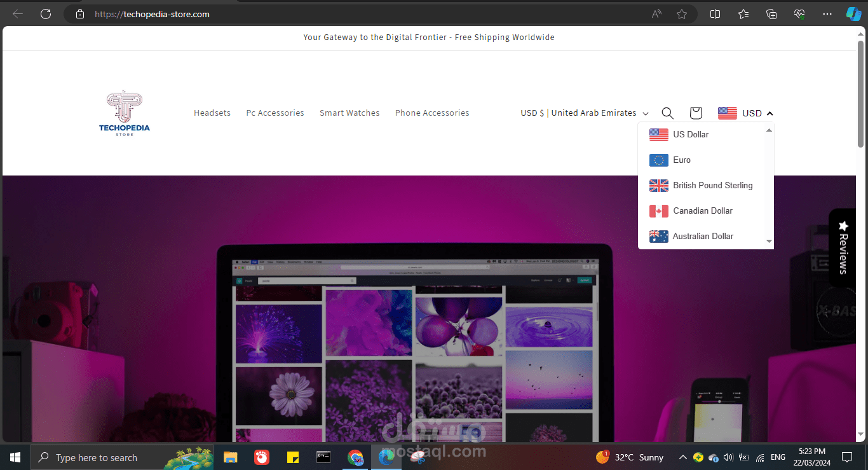Click the battery tray icon
This screenshot has height=470, width=868.
744,457
